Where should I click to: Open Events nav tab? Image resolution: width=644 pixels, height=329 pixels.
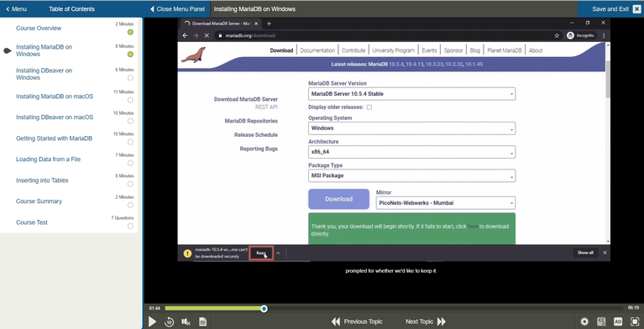coord(429,50)
